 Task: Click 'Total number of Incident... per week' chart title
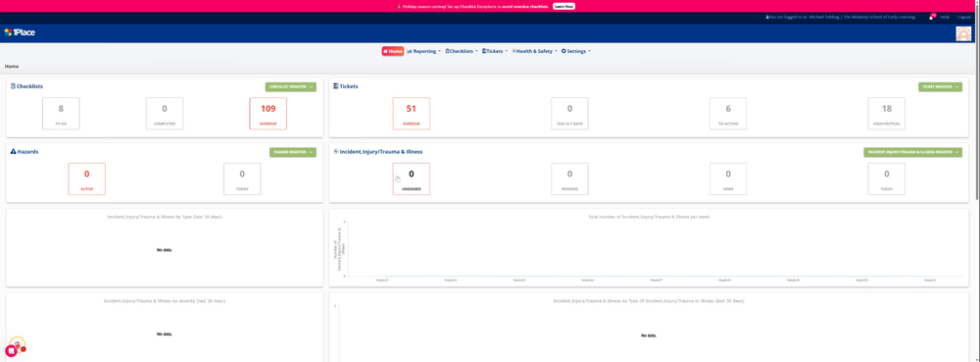pos(649,217)
